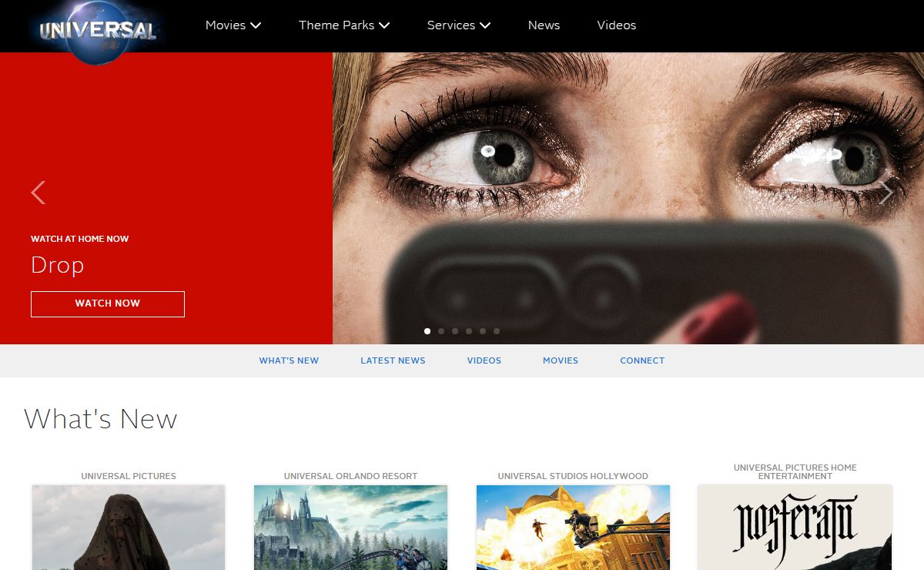Click the Universal Pictures card label
924x570 pixels.
pyautogui.click(x=129, y=476)
